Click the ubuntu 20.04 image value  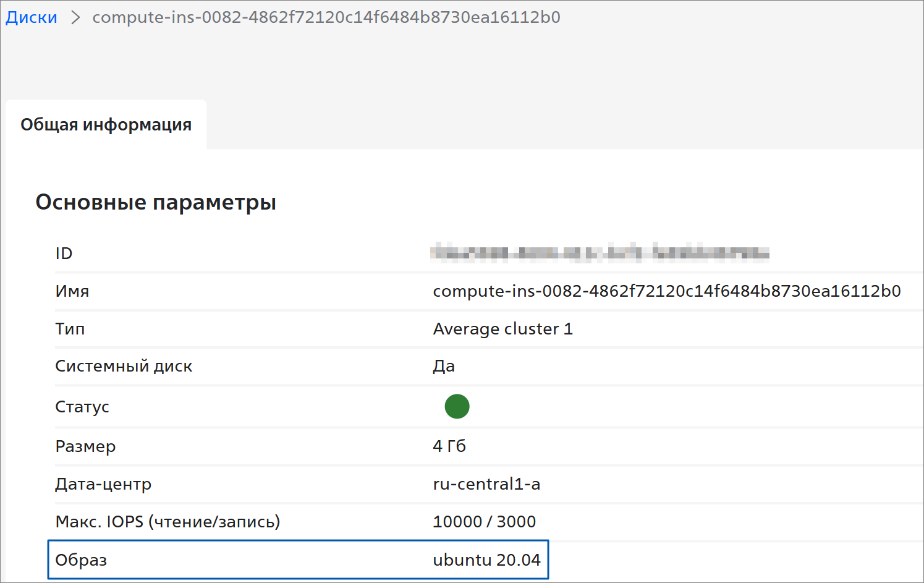pyautogui.click(x=486, y=560)
